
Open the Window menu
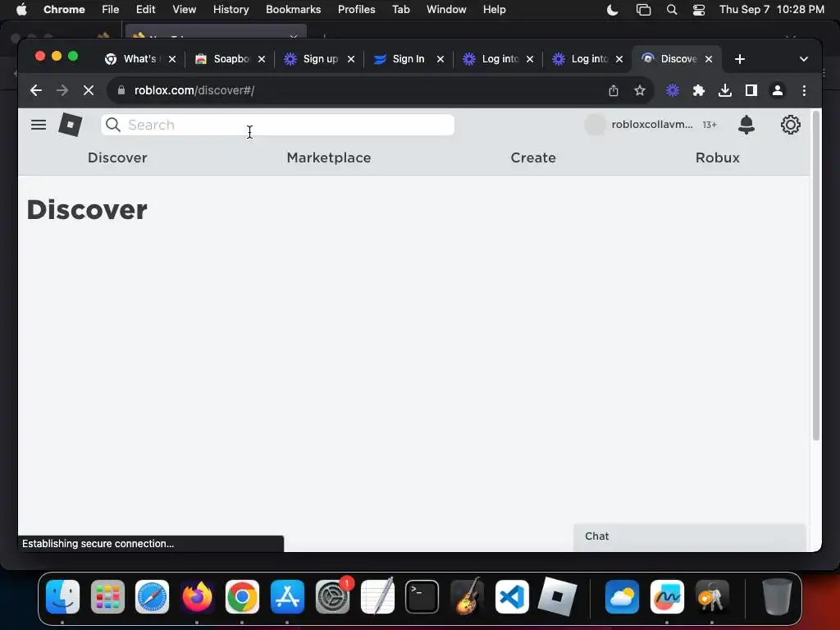tap(446, 10)
